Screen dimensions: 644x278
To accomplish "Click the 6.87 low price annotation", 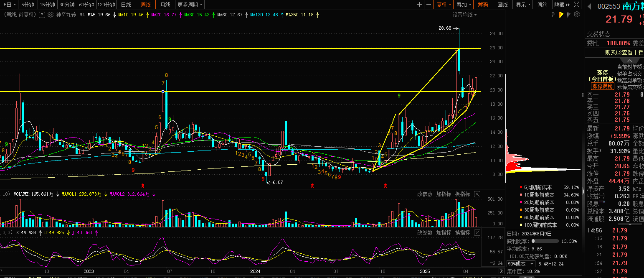I will pos(277,182).
